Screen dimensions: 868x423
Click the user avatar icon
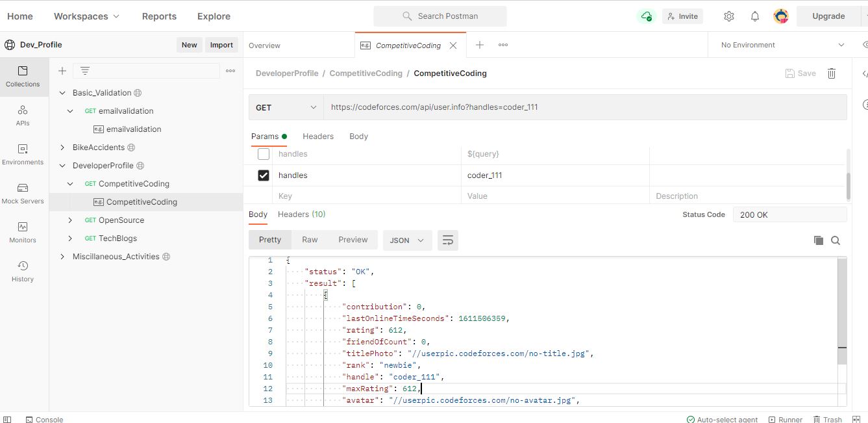781,16
